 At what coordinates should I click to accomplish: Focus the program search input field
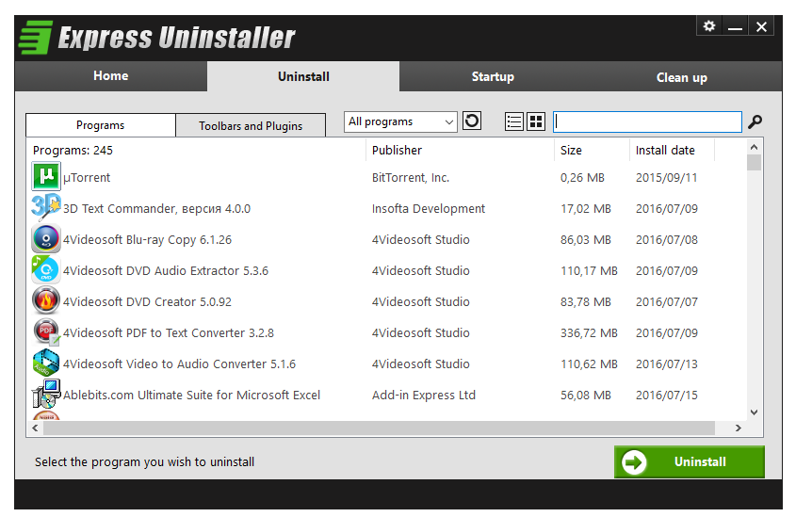(x=647, y=121)
